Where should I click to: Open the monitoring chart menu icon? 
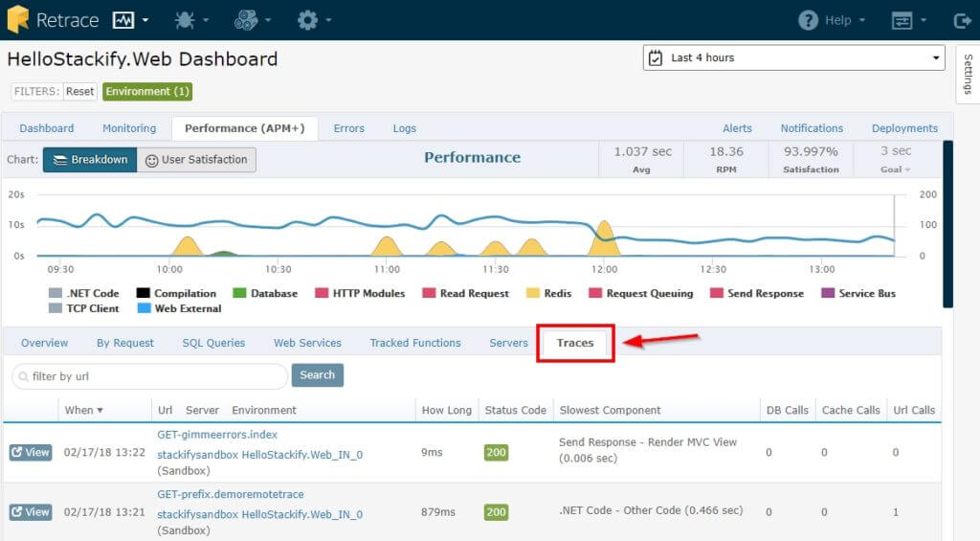pyautogui.click(x=123, y=20)
